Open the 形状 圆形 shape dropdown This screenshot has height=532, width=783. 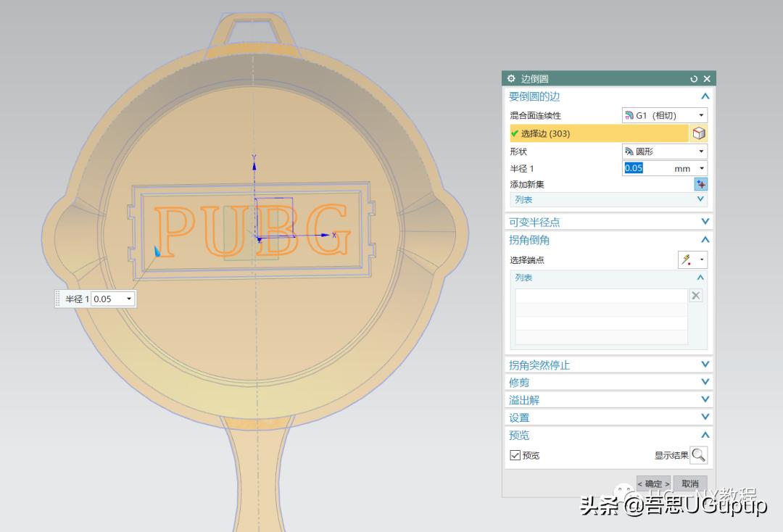[701, 151]
